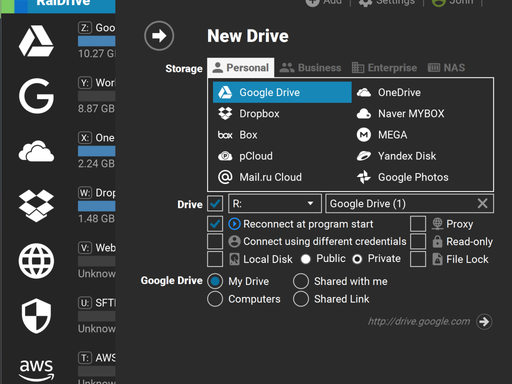Viewport: 512px width, 384px height.
Task: Click the clear X in drive name field
Action: 482,203
